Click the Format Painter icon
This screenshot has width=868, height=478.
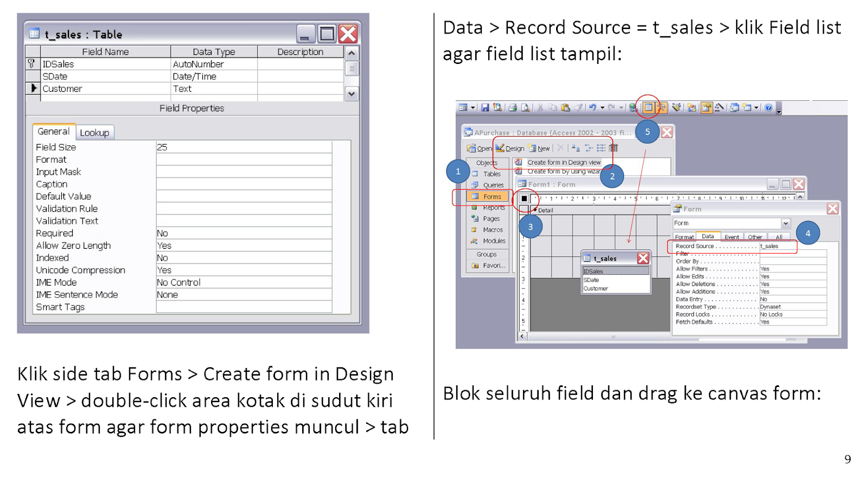tap(578, 107)
